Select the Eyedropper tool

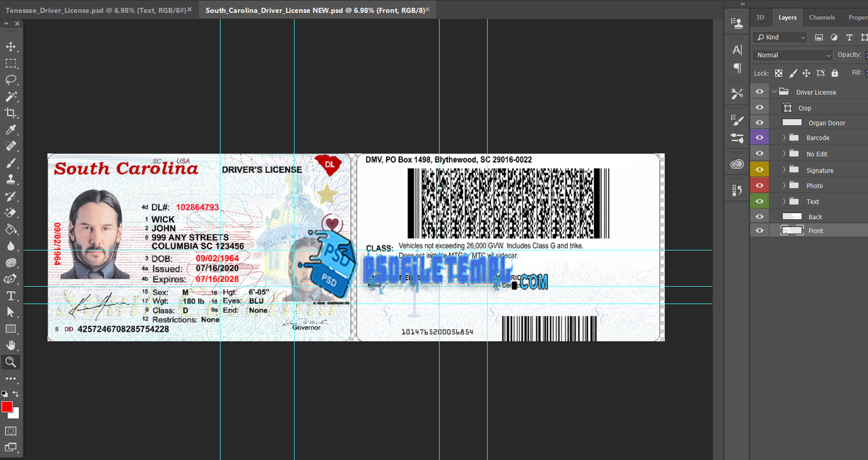[11, 130]
